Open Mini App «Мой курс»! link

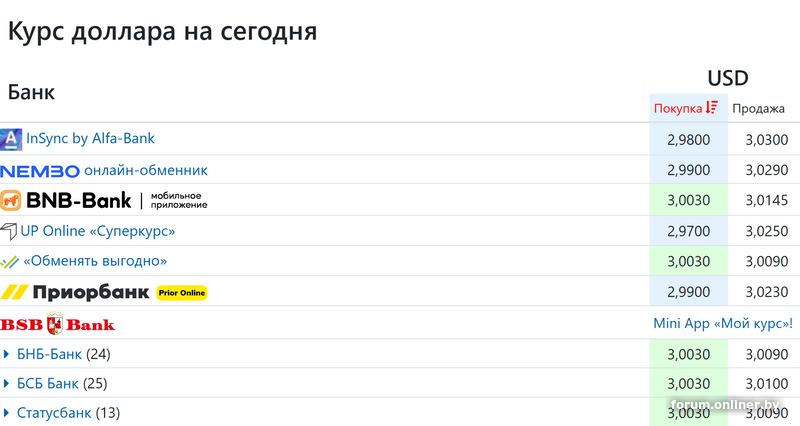[722, 324]
